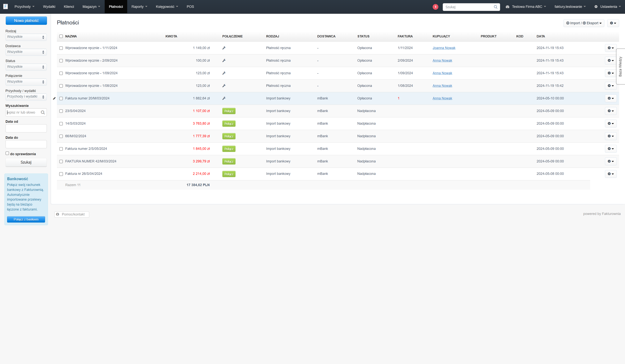Expand the Import / Eksport dropdown
Image resolution: width=625 pixels, height=364 pixels.
coord(584,23)
